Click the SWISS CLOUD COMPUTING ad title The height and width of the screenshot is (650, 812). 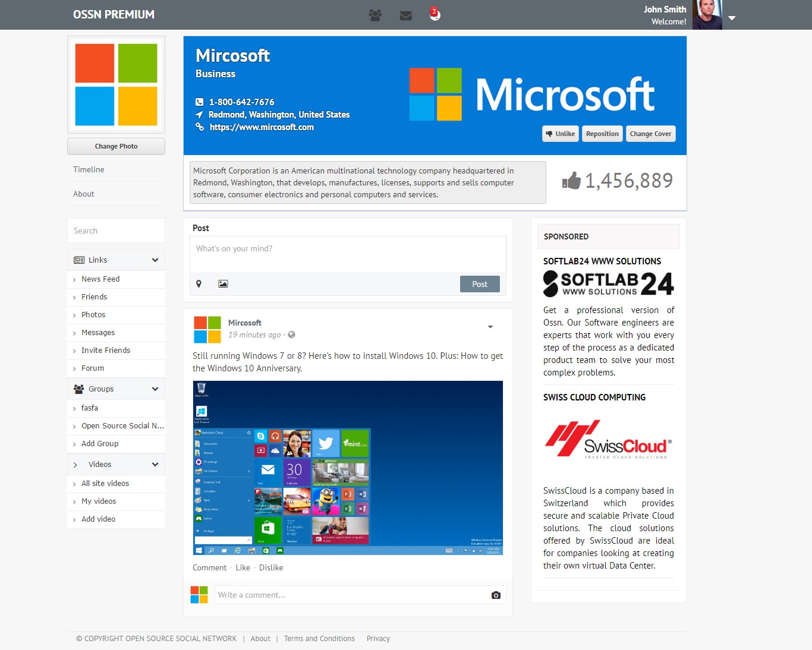coord(594,397)
